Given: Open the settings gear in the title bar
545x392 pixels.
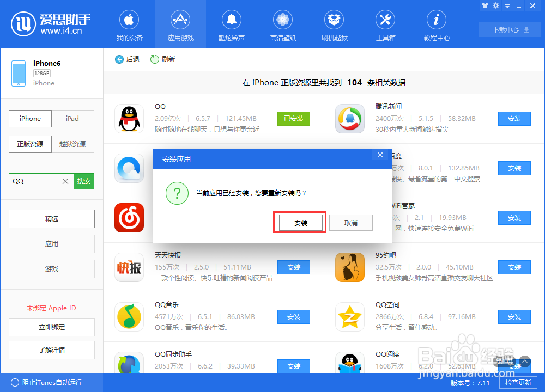Looking at the screenshot, I should point(495,5).
